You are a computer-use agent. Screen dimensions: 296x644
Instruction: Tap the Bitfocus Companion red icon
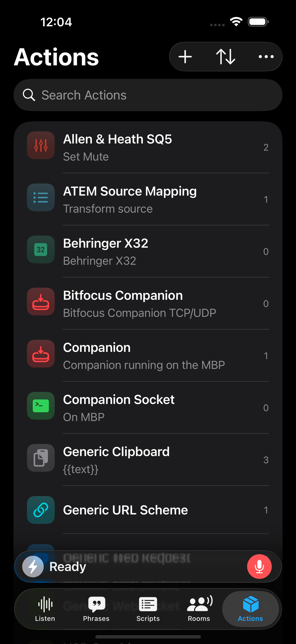click(x=41, y=302)
